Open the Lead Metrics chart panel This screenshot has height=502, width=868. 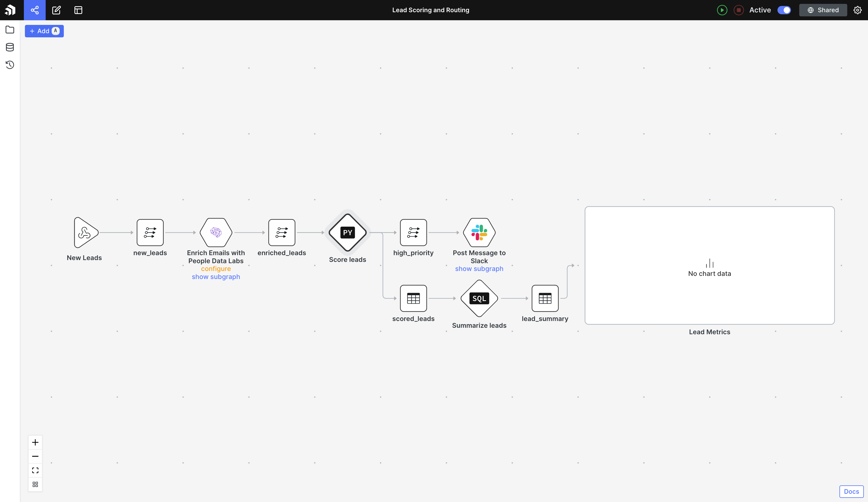point(709,265)
